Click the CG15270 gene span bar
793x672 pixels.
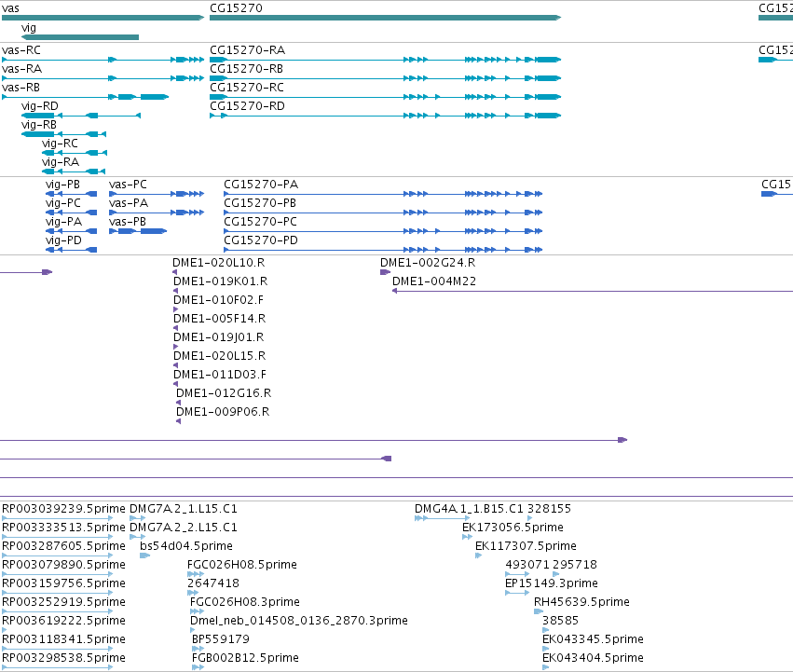[386, 18]
